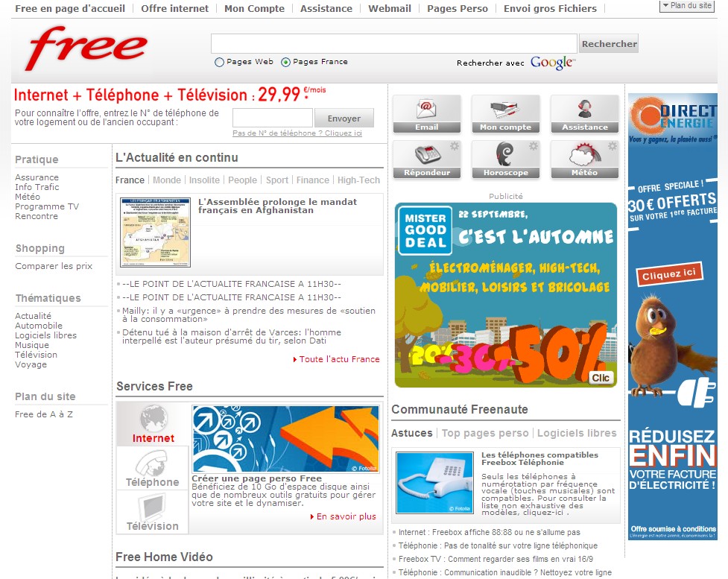Switch to the Monde news tab
The image size is (728, 579).
(167, 180)
